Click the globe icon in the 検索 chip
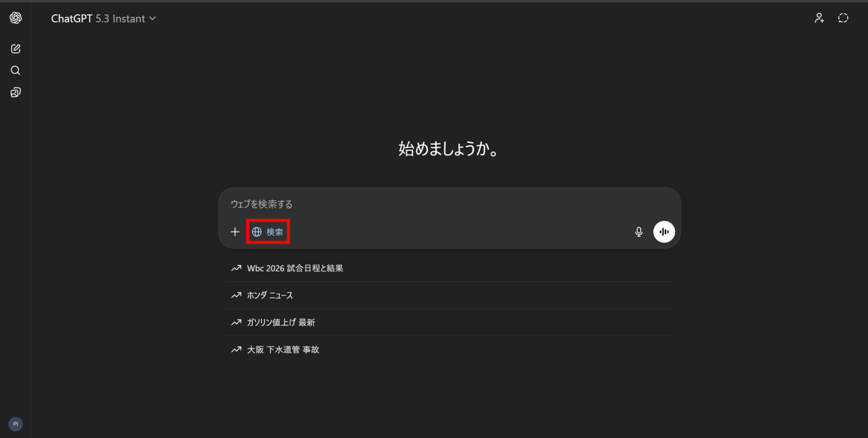Image resolution: width=868 pixels, height=438 pixels. (257, 232)
